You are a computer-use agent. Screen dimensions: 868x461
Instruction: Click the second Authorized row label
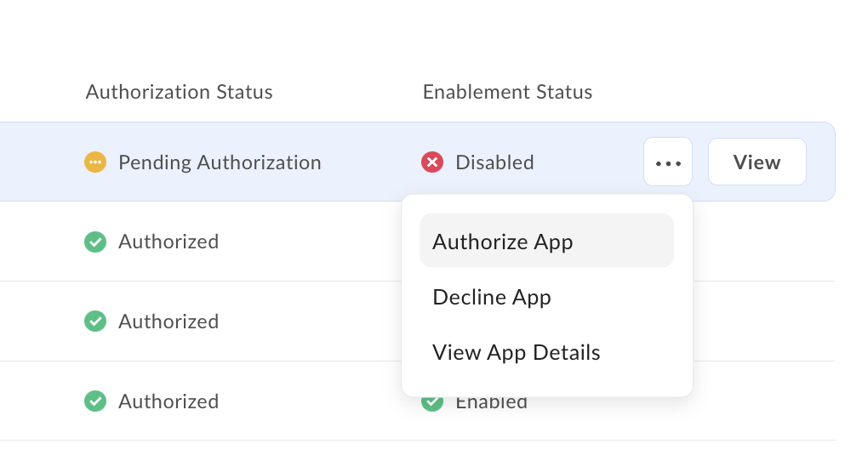(168, 322)
